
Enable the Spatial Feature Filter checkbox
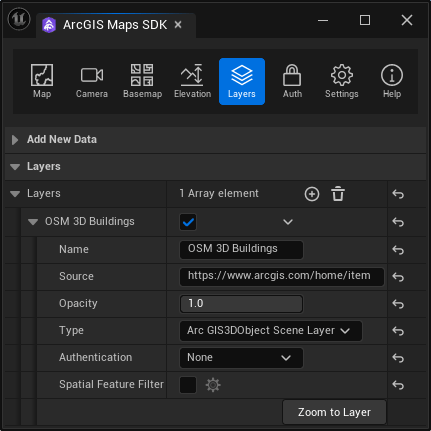[x=188, y=385]
